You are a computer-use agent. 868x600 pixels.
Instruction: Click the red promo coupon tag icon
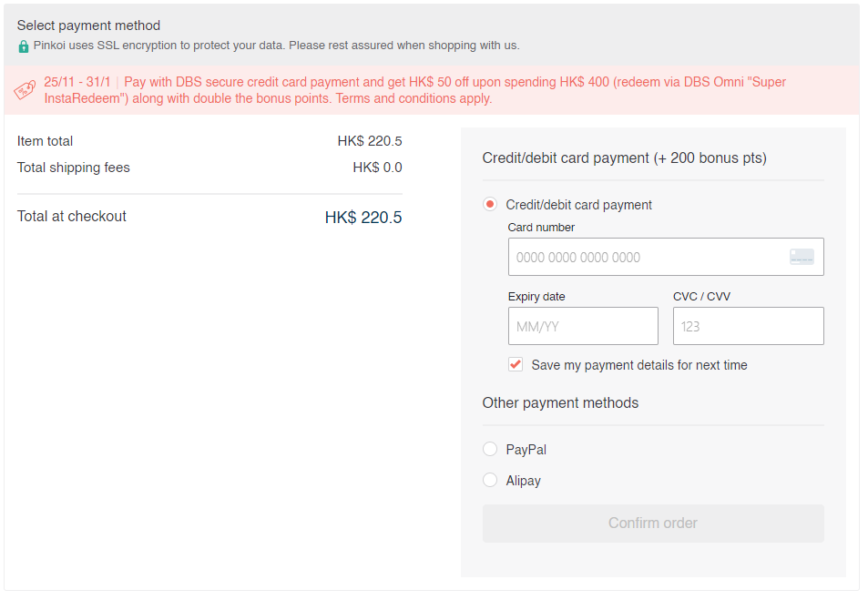[25, 90]
